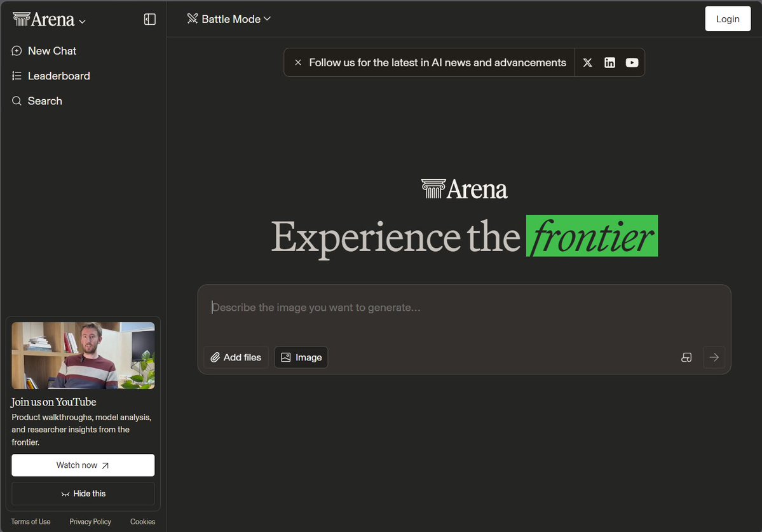The image size is (762, 532).
Task: Collapse the sidebar panel icon
Action: tap(150, 20)
